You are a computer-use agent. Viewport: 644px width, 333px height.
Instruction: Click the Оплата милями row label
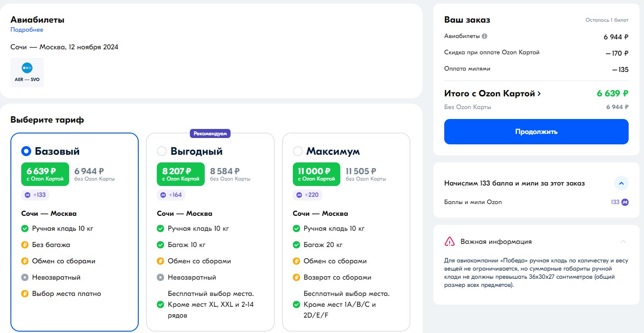467,69
